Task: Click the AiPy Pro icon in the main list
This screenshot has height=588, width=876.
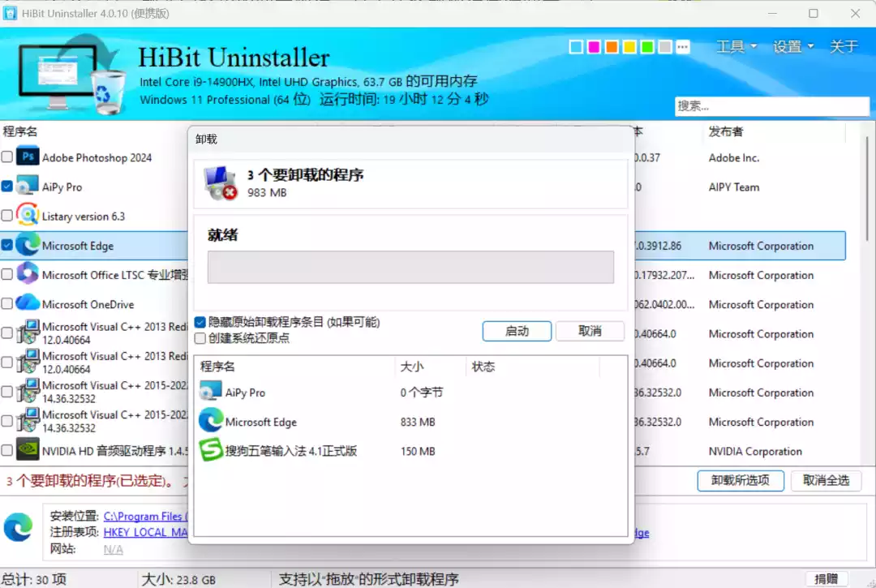Action: [x=27, y=187]
